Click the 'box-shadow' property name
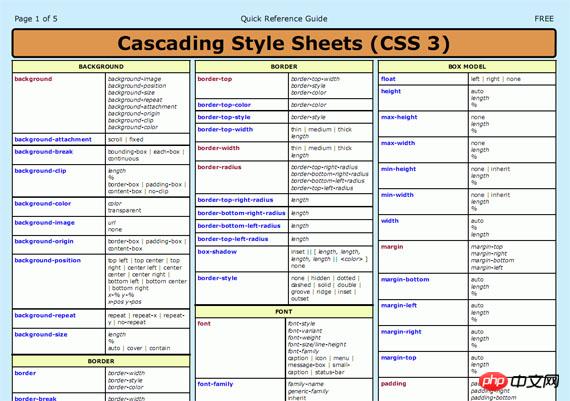 [217, 252]
